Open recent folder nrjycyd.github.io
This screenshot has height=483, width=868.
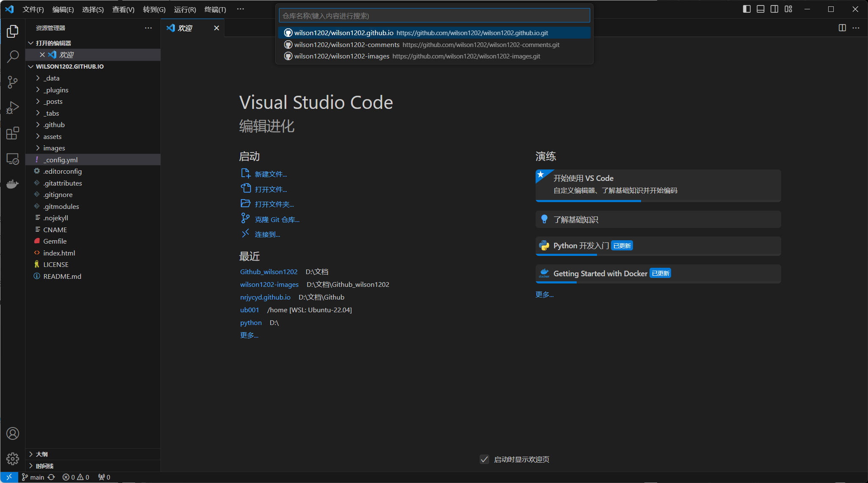pos(265,297)
